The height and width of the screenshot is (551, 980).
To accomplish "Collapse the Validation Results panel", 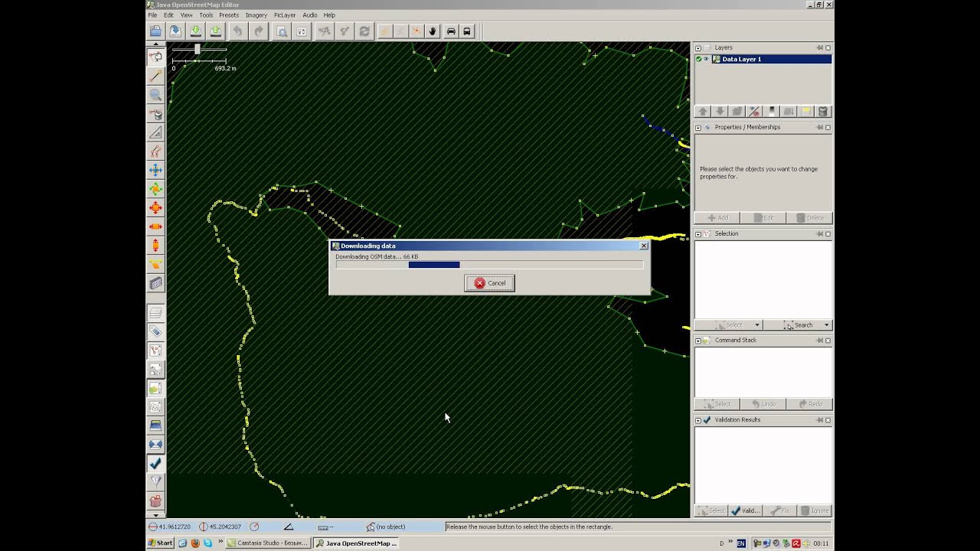I will pyautogui.click(x=698, y=420).
